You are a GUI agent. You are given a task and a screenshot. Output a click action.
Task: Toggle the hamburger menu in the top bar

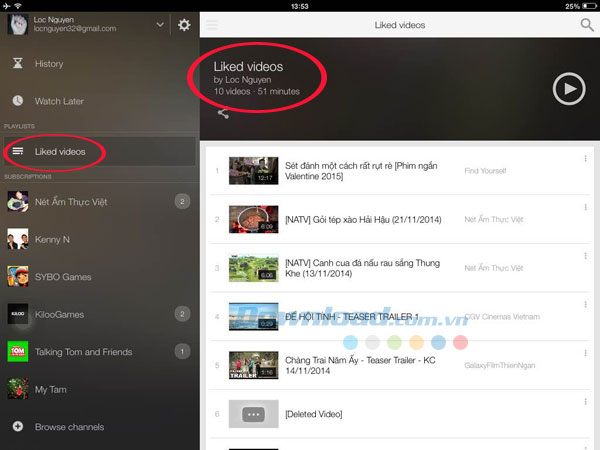tap(212, 25)
